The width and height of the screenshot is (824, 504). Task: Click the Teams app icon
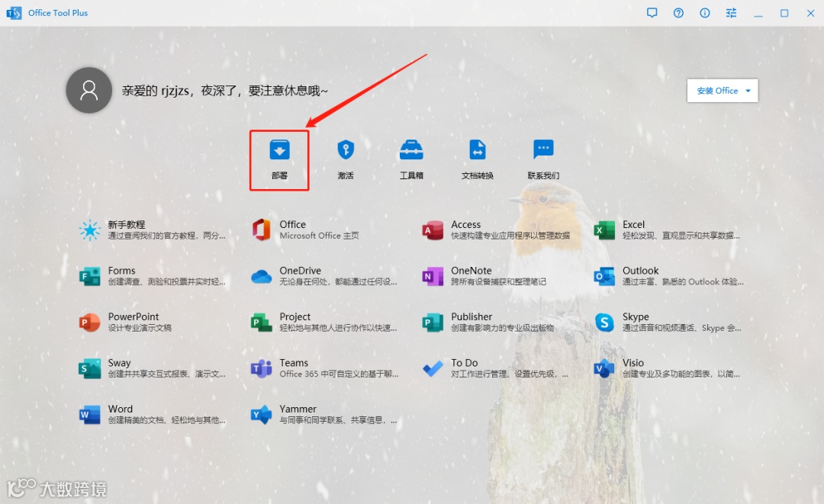261,368
